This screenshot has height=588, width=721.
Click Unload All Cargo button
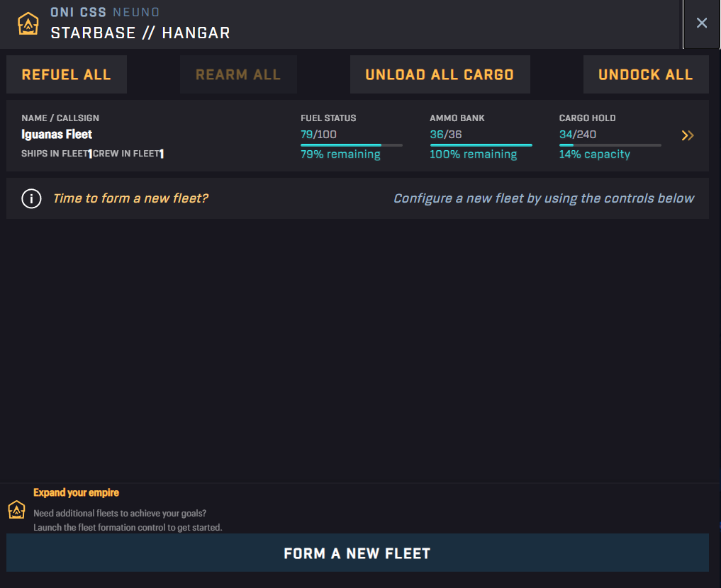pyautogui.click(x=440, y=74)
